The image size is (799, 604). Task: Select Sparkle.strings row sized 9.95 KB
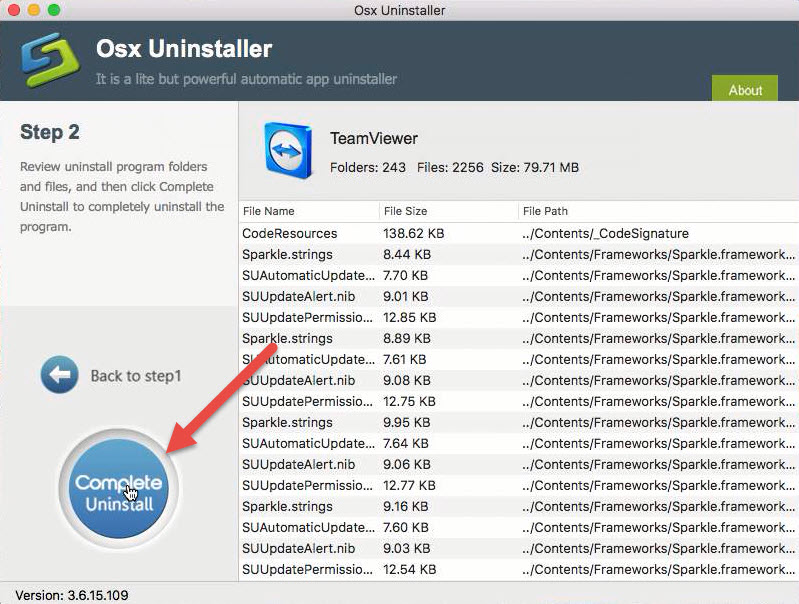(519, 423)
